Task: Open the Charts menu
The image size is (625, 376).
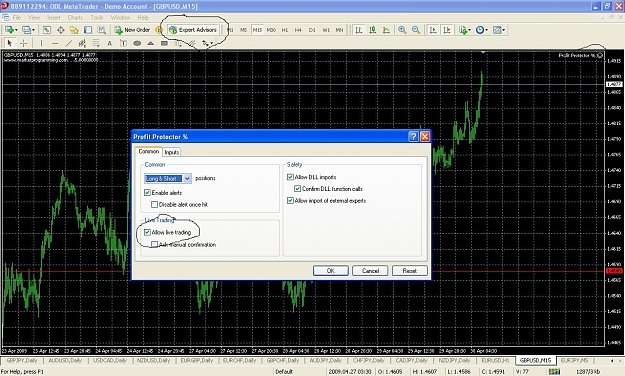Action: pos(75,18)
